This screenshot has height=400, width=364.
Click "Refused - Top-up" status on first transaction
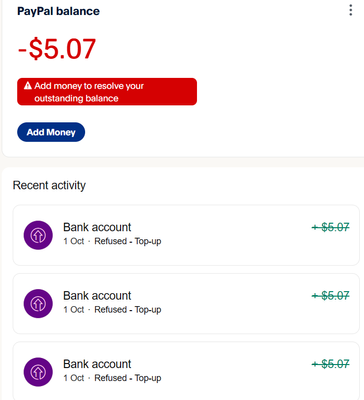(128, 241)
